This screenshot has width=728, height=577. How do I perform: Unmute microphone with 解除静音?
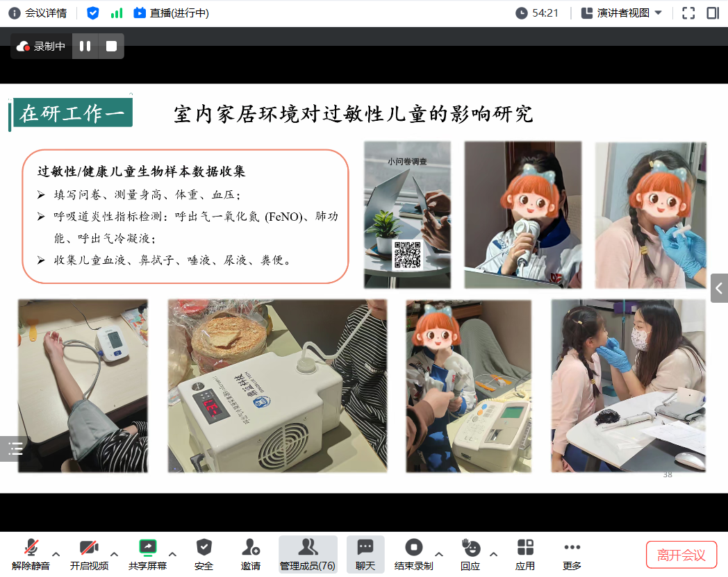coord(31,554)
